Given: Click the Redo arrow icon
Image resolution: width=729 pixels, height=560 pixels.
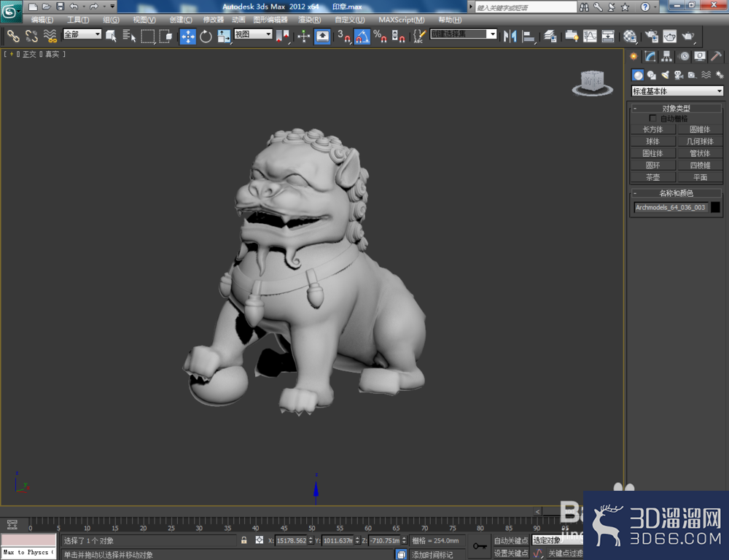Looking at the screenshot, I should (x=94, y=7).
